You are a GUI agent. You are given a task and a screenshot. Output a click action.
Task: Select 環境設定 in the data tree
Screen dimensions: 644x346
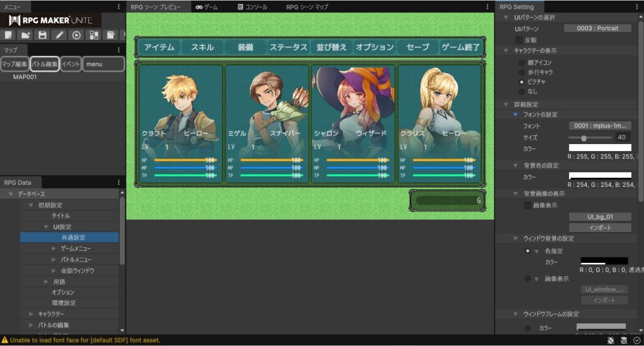(64, 303)
